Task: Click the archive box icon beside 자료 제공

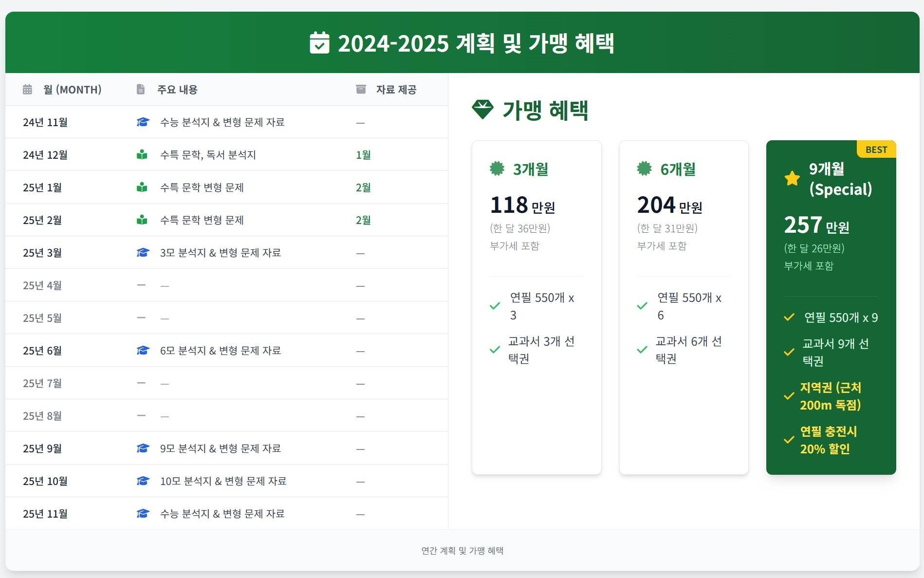Action: pyautogui.click(x=361, y=90)
